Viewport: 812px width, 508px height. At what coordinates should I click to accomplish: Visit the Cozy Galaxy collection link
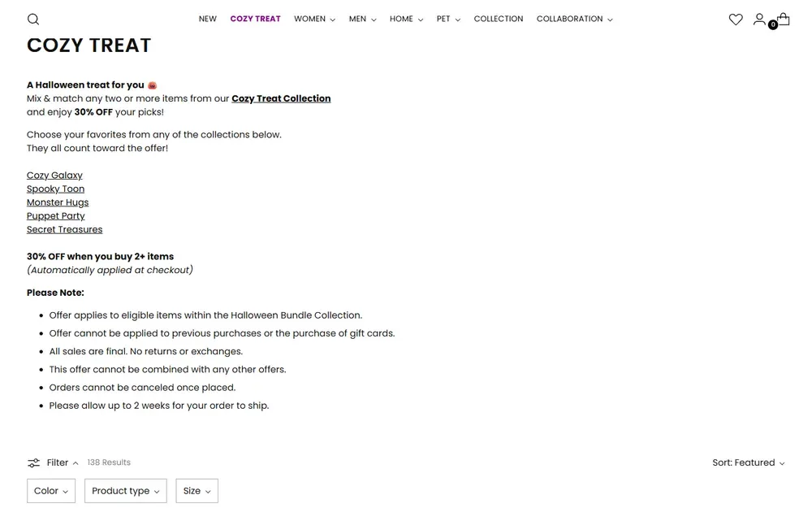(x=54, y=176)
